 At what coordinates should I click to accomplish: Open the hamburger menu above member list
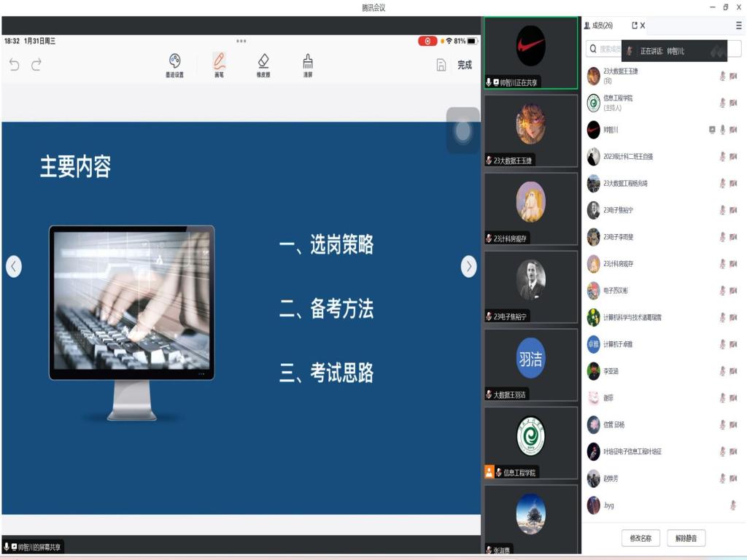(x=738, y=26)
